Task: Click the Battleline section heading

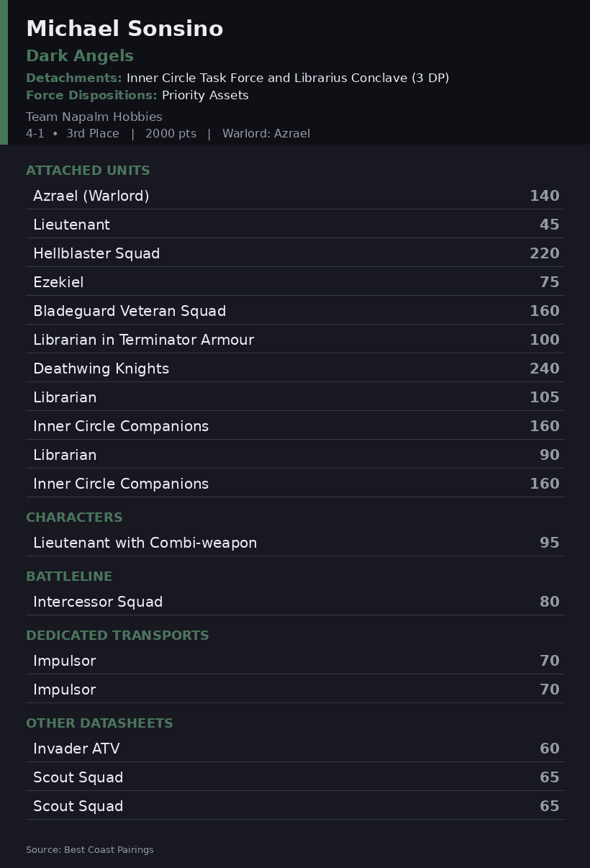Action: point(69,577)
